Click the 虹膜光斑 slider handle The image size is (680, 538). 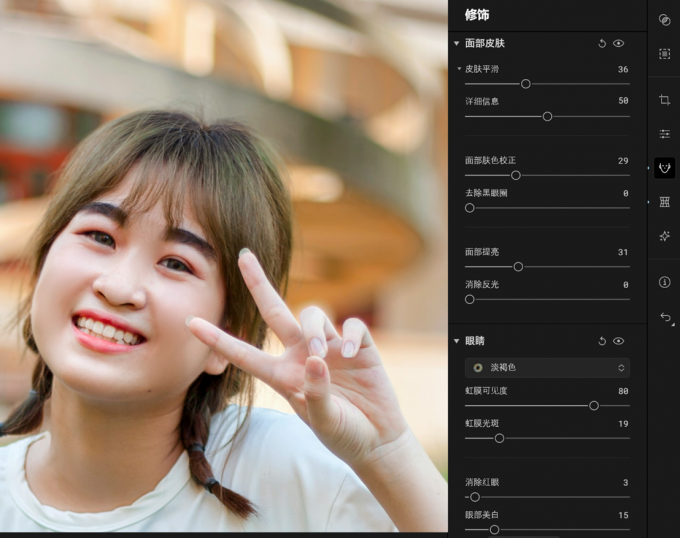coord(500,438)
